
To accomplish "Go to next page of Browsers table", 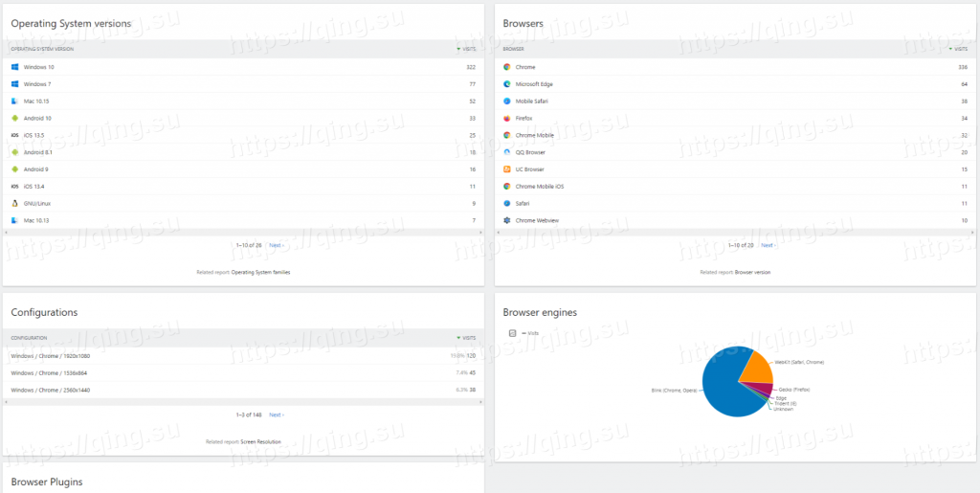I will [768, 245].
